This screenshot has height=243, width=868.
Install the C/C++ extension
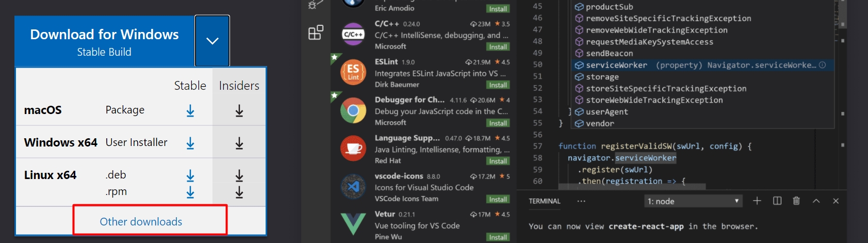pyautogui.click(x=498, y=47)
